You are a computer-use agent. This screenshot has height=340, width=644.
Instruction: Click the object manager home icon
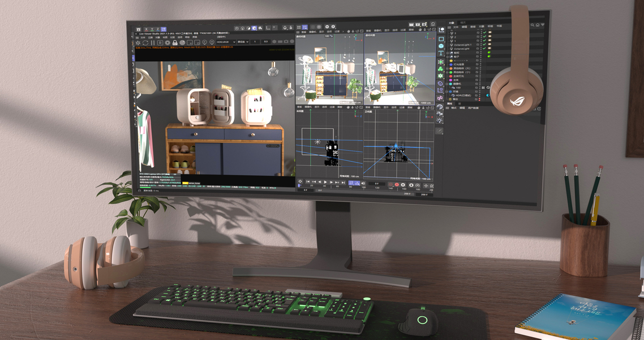pyautogui.click(x=538, y=25)
